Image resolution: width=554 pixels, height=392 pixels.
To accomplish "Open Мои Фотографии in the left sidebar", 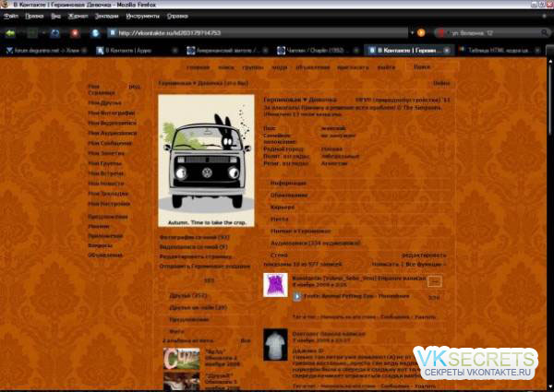I will coord(112,113).
